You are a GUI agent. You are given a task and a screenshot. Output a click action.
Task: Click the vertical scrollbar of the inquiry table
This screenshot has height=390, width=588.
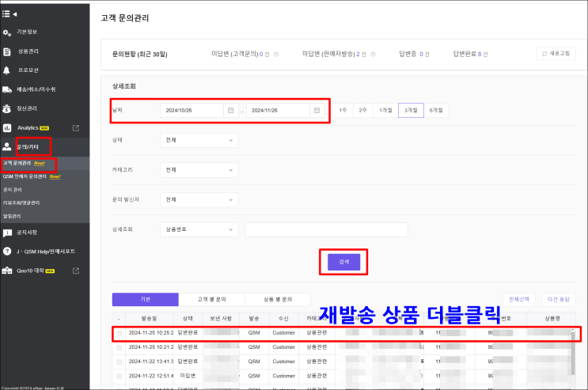pyautogui.click(x=573, y=353)
